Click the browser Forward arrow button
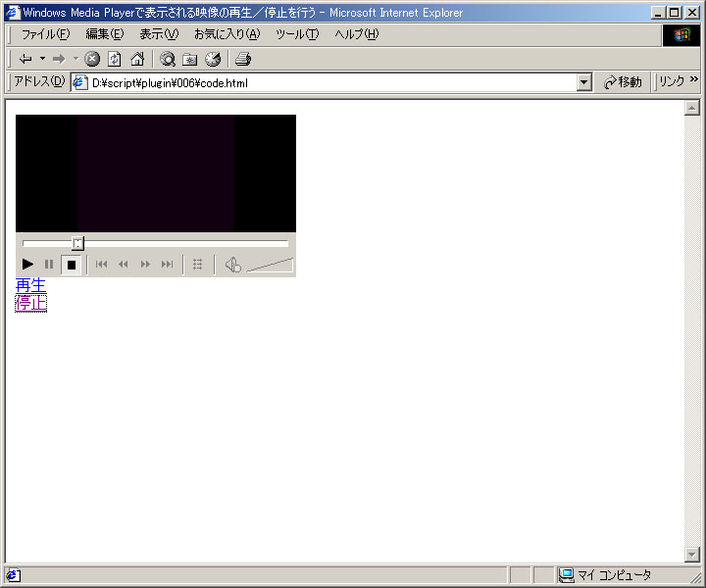The image size is (706, 588). click(x=59, y=59)
